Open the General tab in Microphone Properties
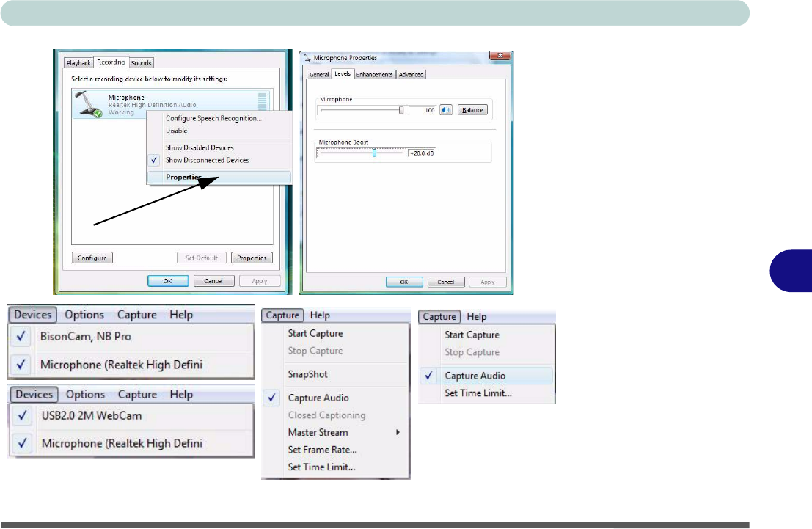Image resolution: width=812 pixels, height=529 pixels. (319, 75)
